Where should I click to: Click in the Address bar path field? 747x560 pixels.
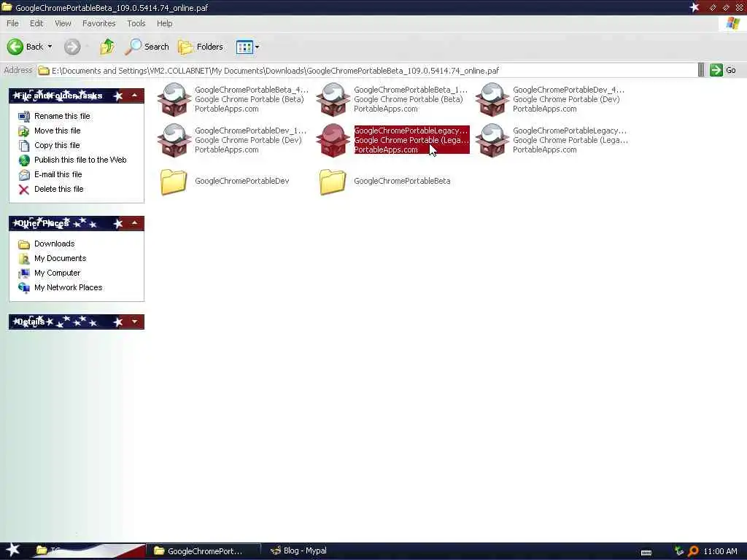[367, 71]
